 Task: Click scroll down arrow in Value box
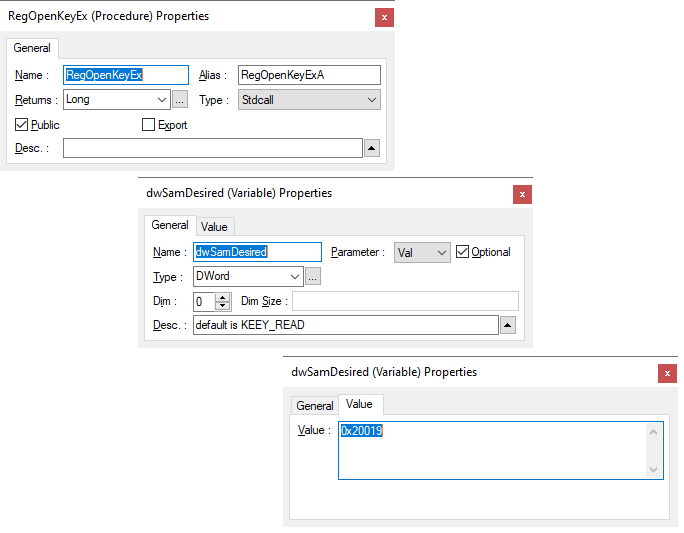click(x=653, y=469)
